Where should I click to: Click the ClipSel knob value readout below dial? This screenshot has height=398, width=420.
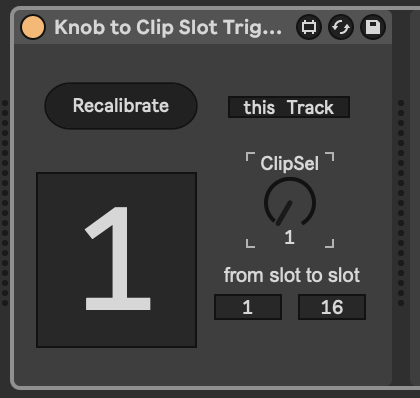pos(289,237)
